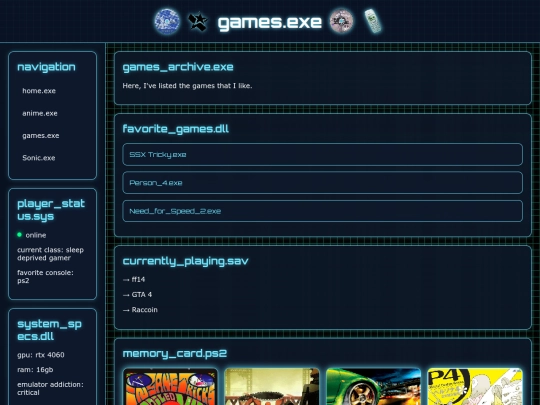Click the green car racing game cover

[x=373, y=387]
